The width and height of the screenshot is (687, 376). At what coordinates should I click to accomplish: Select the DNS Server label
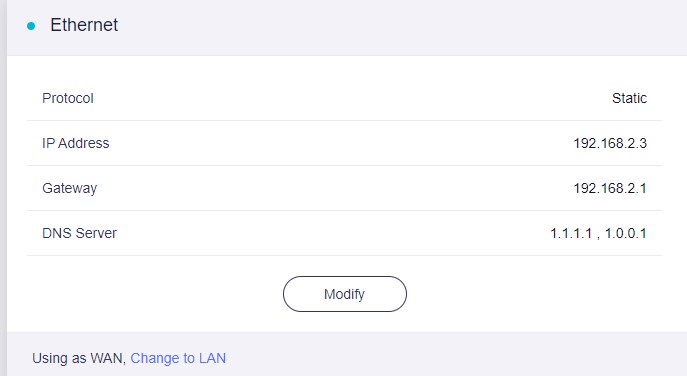click(x=79, y=233)
